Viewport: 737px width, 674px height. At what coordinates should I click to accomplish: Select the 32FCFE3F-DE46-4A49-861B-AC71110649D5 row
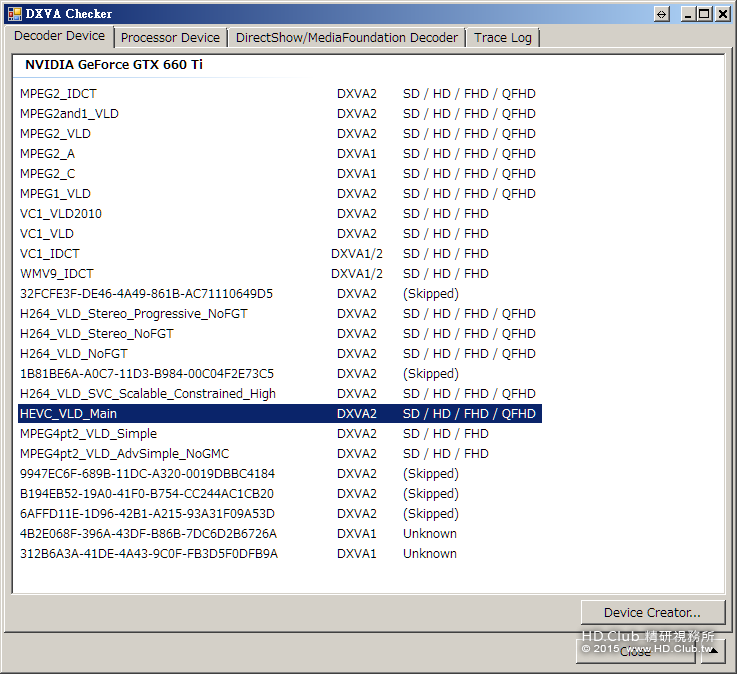pyautogui.click(x=280, y=294)
